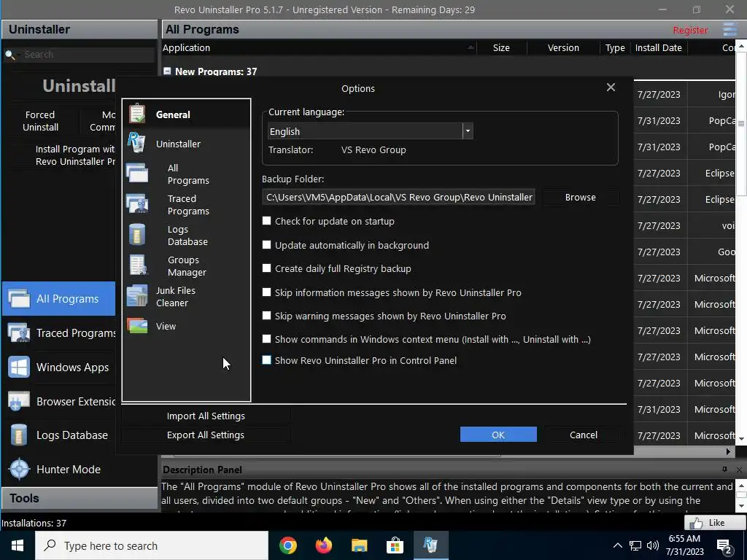
Task: Click the program list vertical scrollbar thumb
Action: pyautogui.click(x=741, y=123)
